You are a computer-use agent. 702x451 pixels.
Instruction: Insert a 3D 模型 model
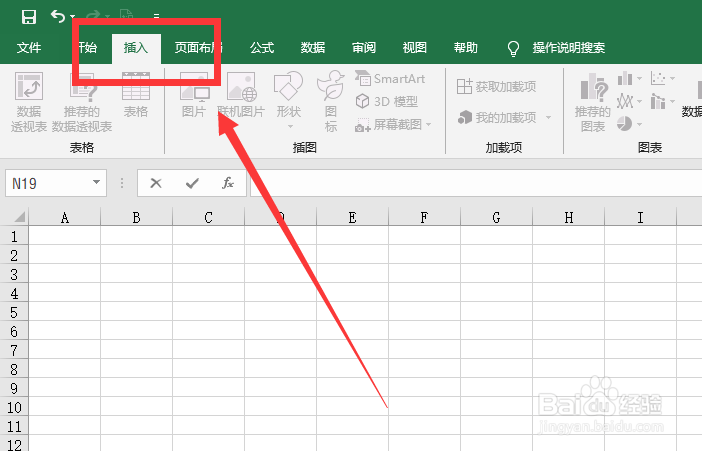pyautogui.click(x=386, y=102)
